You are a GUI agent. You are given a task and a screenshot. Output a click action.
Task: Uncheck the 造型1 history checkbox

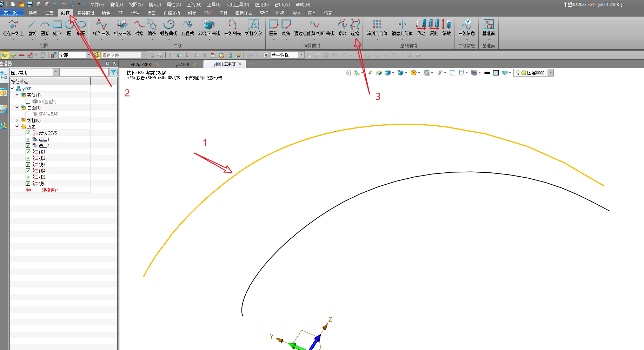coord(28,139)
